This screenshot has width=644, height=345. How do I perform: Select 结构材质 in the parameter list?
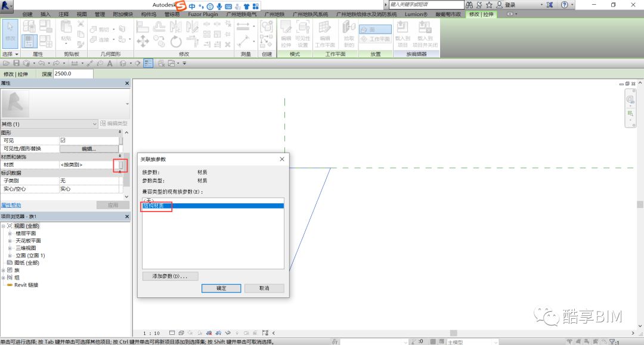pyautogui.click(x=213, y=206)
